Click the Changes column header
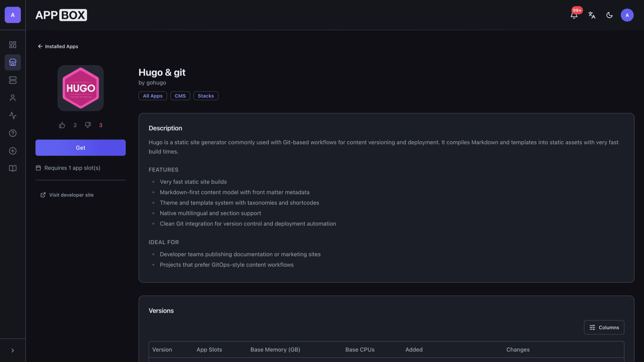Screen dimensions: 644x362 pyautogui.click(x=518, y=350)
